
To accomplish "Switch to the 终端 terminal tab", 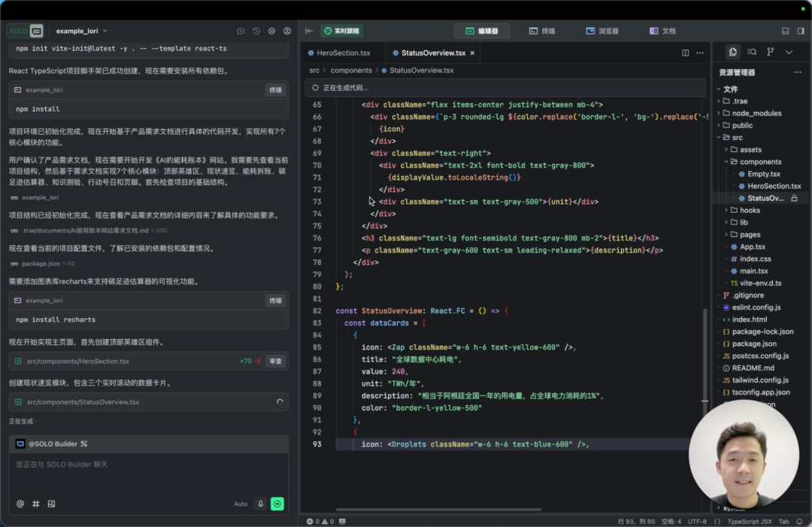I will pos(541,31).
